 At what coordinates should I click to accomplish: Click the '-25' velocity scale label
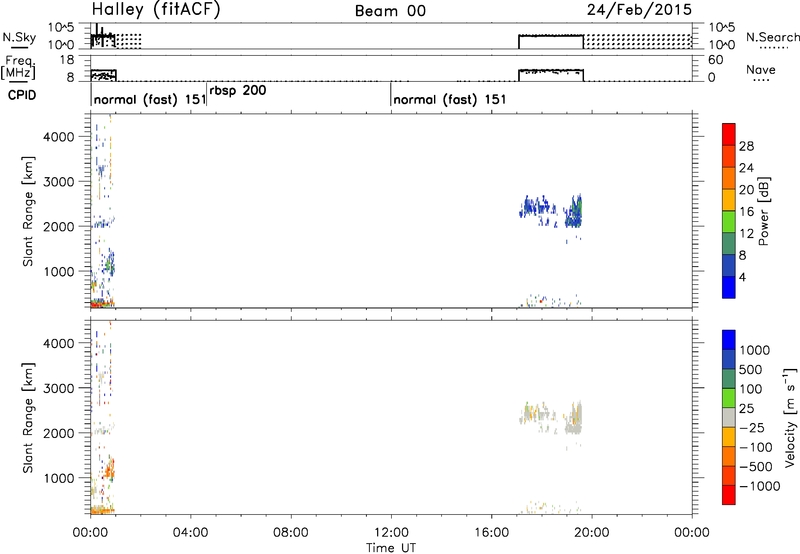[752, 427]
